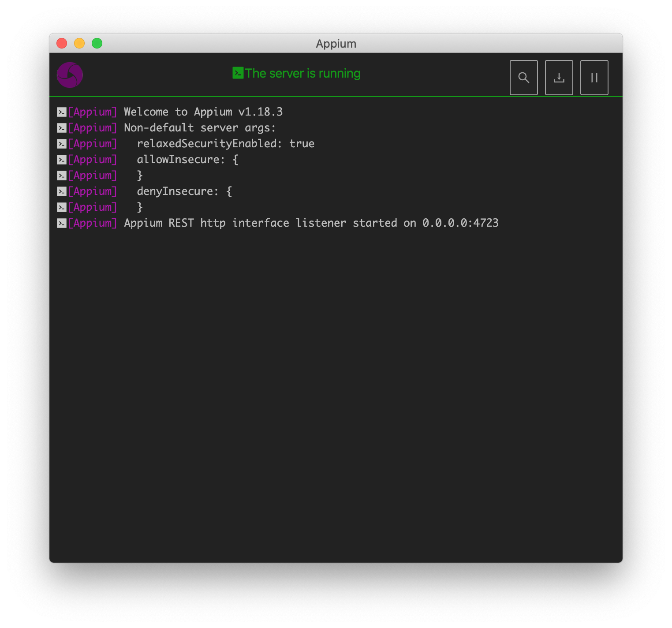This screenshot has height=628, width=672.
Task: Minimize Appium window with yellow button
Action: click(79, 43)
